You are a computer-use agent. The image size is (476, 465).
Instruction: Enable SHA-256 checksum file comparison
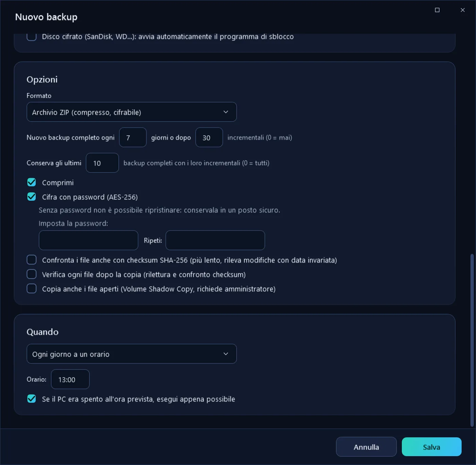click(x=32, y=260)
